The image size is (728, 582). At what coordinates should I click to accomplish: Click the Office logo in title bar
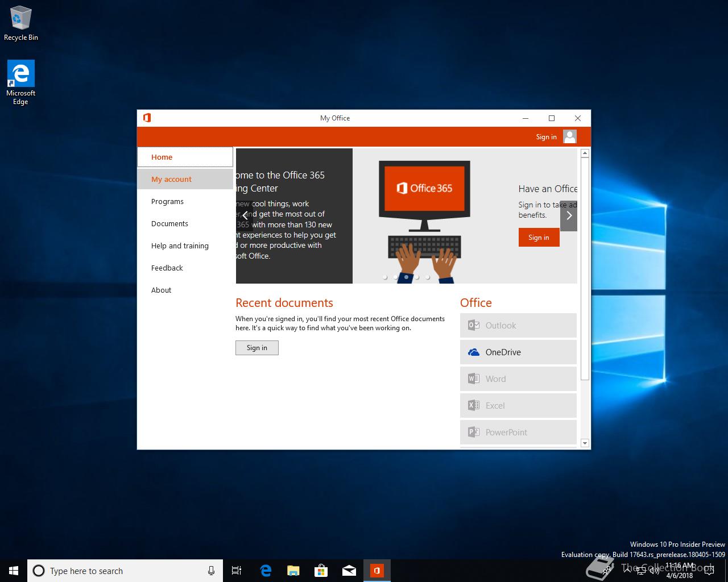coord(147,118)
